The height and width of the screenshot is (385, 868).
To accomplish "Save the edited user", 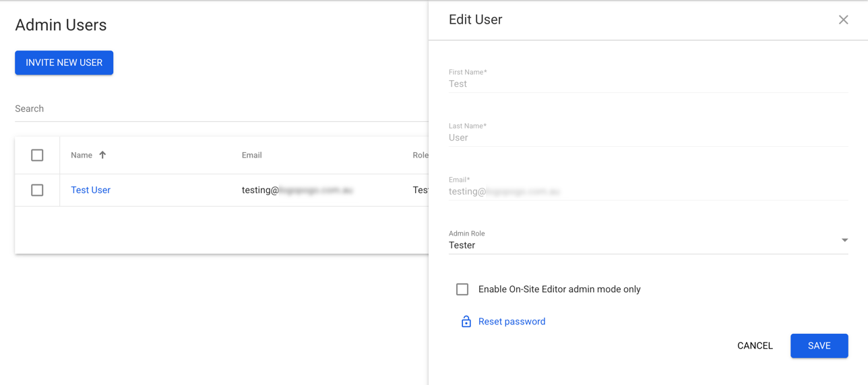I will pos(819,346).
